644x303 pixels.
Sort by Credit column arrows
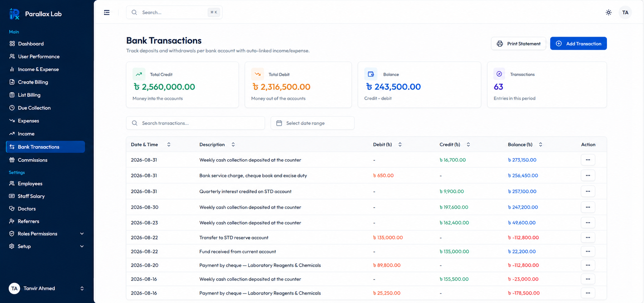click(x=468, y=145)
